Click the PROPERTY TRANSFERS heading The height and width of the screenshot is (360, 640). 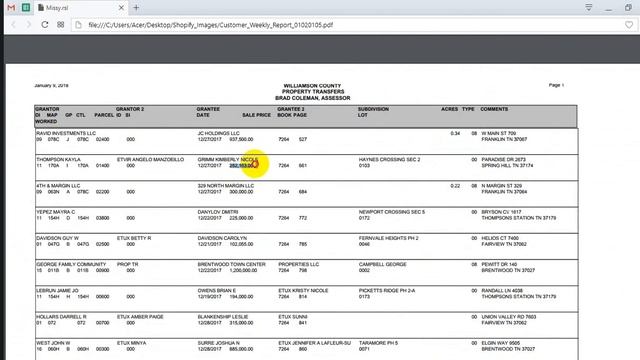click(313, 92)
